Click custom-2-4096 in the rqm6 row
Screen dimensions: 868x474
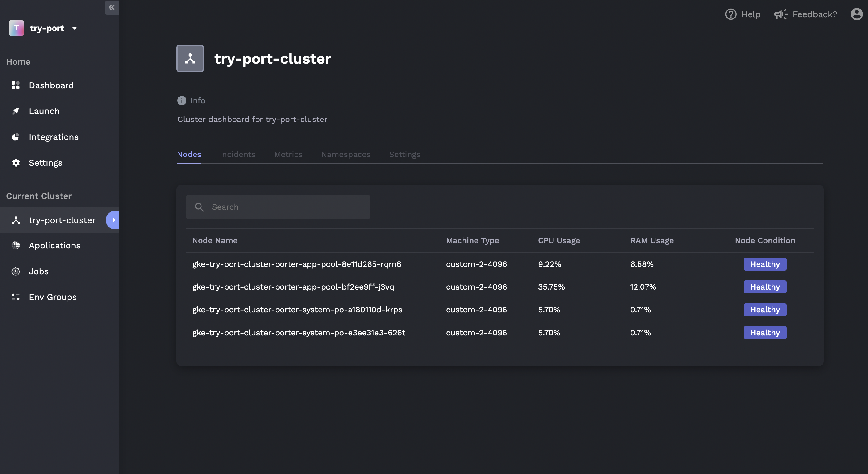pos(476,264)
